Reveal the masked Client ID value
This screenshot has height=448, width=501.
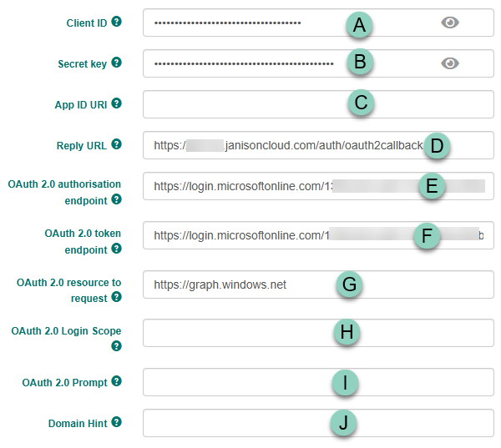450,23
